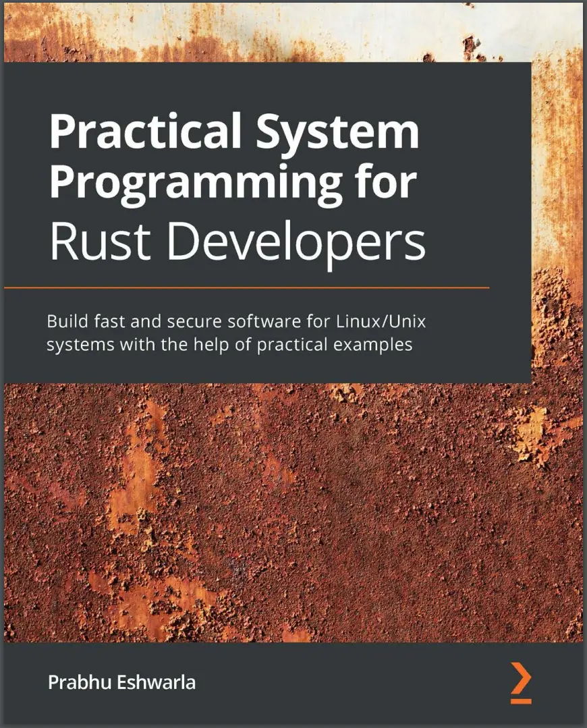This screenshot has height=728, width=587.
Task: Click the book cover thumbnail area
Action: coord(293,364)
